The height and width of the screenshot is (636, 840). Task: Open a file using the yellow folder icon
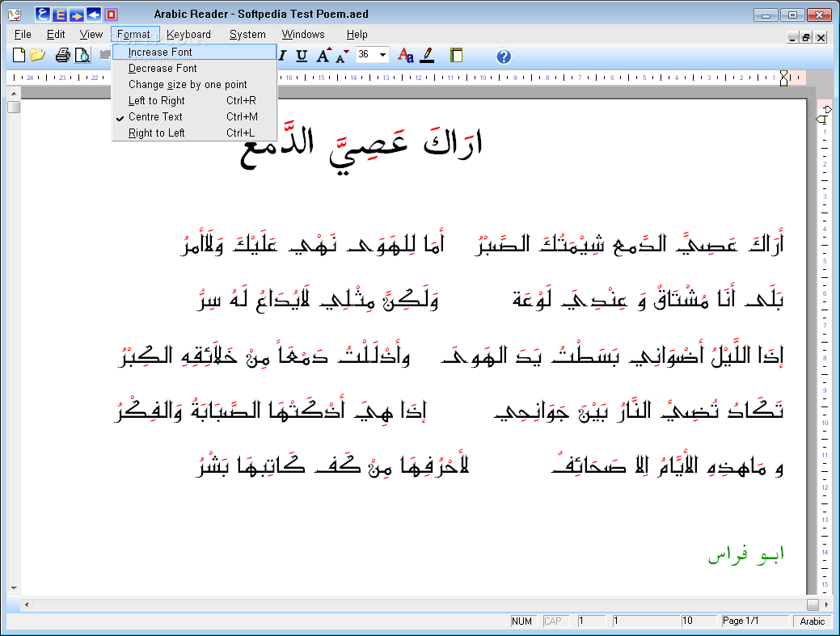click(37, 55)
